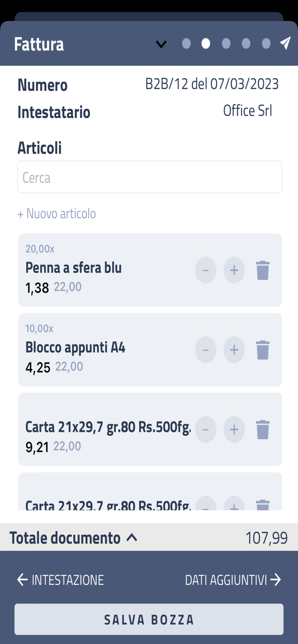298x644 pixels.
Task: Open the active page indicator dot
Action: [206, 43]
